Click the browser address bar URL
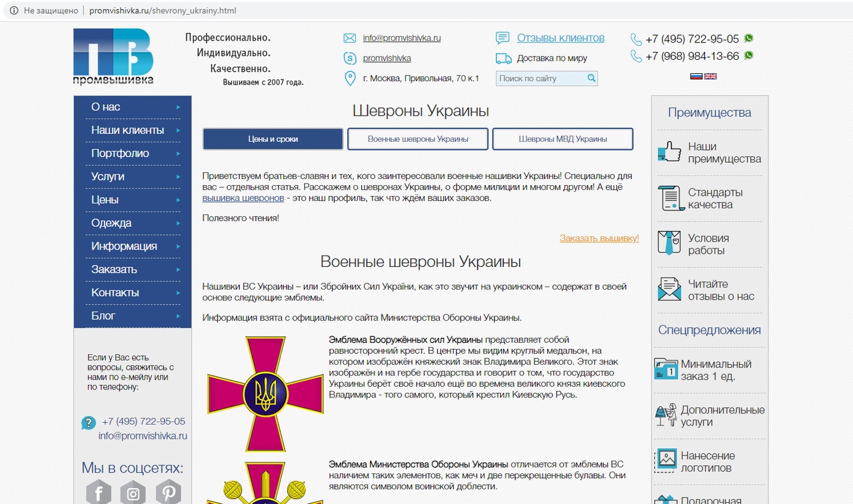The height and width of the screenshot is (504, 853). (163, 11)
